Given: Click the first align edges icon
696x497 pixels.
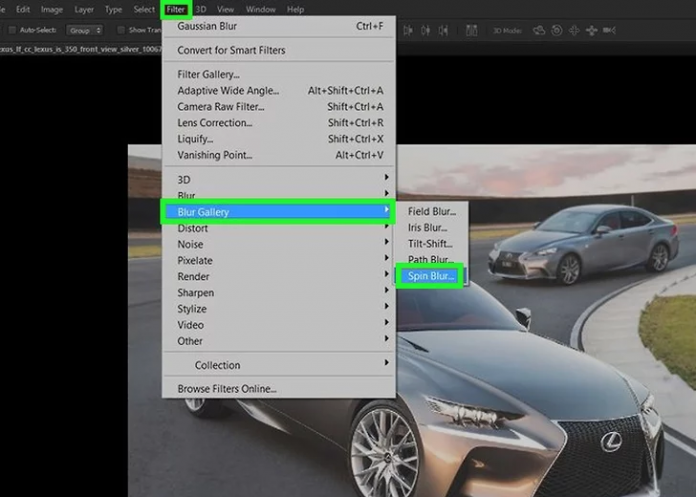Looking at the screenshot, I should 411,30.
